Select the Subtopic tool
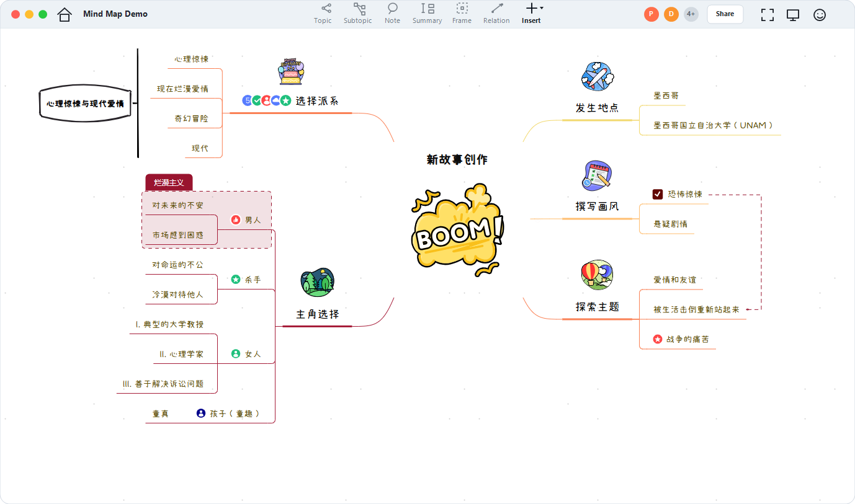Image resolution: width=855 pixels, height=504 pixels. click(358, 14)
